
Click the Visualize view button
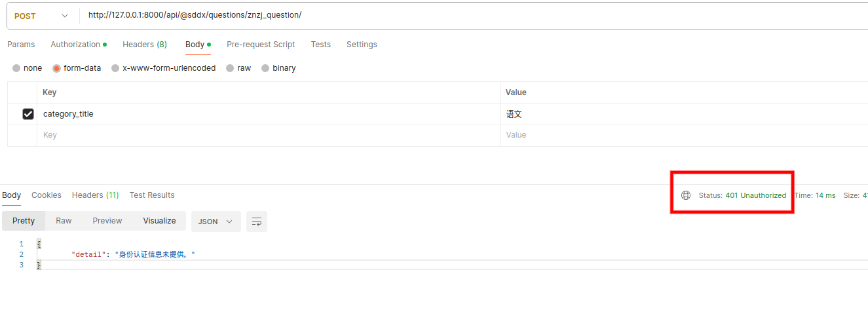159,221
